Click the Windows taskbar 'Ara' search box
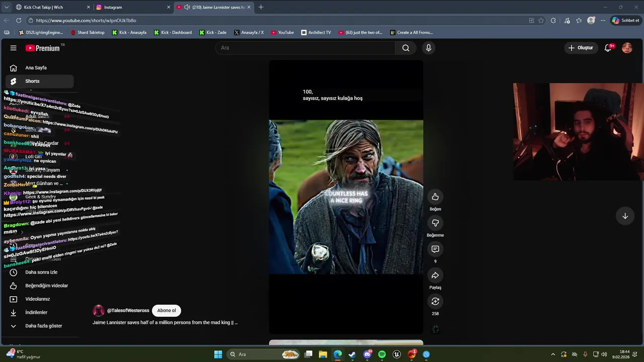The height and width of the screenshot is (362, 644). pos(264,354)
